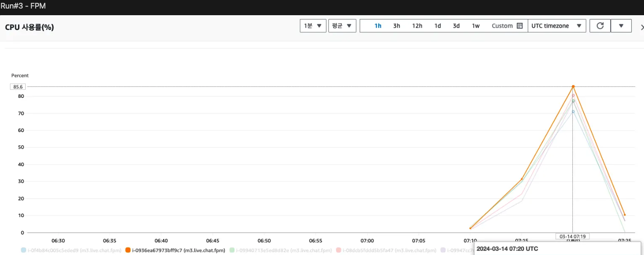
Task: Change the UTC timezone selector
Action: tap(557, 26)
